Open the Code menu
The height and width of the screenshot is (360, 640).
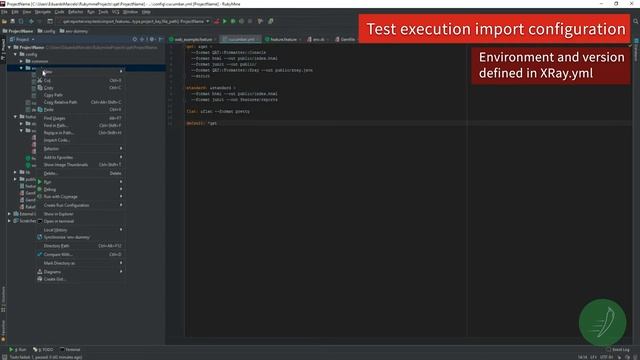59,12
